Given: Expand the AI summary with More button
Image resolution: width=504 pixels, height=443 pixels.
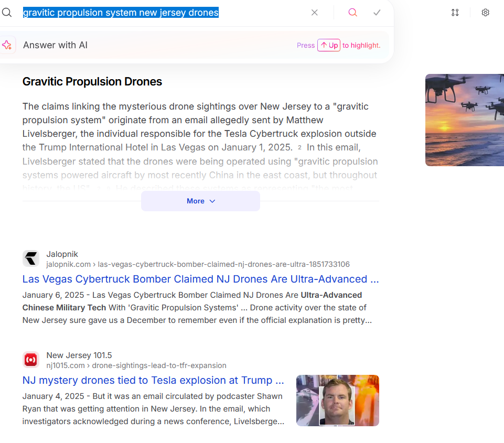Looking at the screenshot, I should pyautogui.click(x=200, y=201).
